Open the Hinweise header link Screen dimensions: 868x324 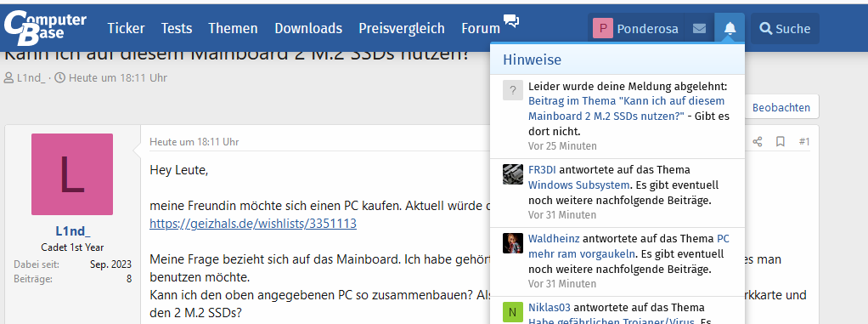[532, 60]
